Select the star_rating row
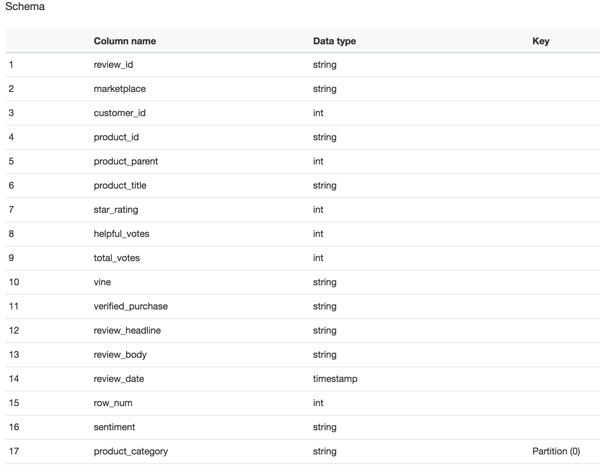Screen dimensions: 600x465 [302, 209]
